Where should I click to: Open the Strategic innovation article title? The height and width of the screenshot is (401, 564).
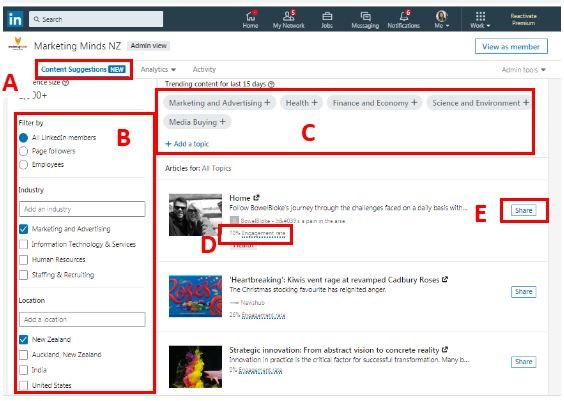(338, 350)
